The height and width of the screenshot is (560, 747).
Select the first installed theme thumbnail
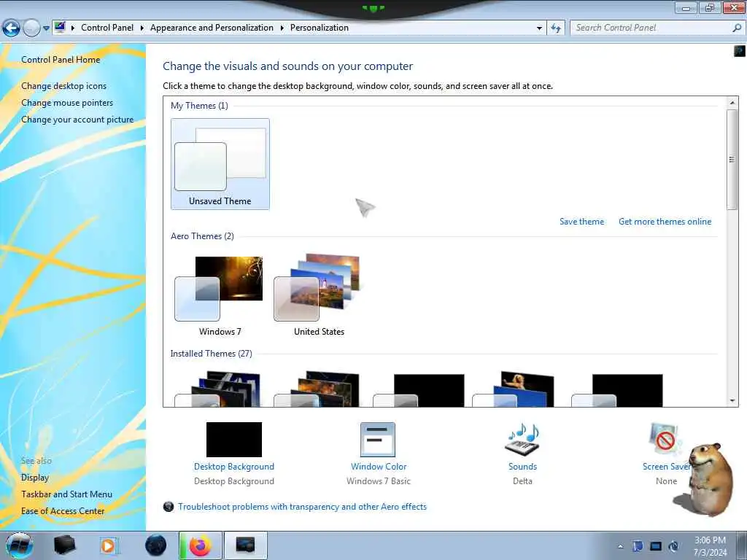point(218,389)
